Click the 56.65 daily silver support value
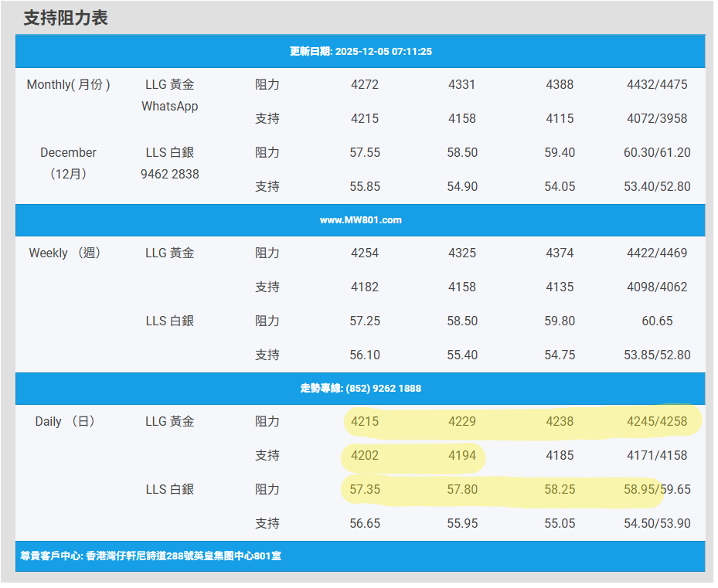This screenshot has width=718, height=588. coord(364,524)
